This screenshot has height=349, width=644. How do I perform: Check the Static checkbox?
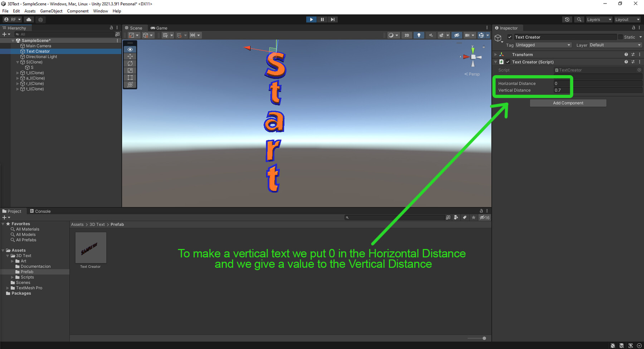[620, 37]
